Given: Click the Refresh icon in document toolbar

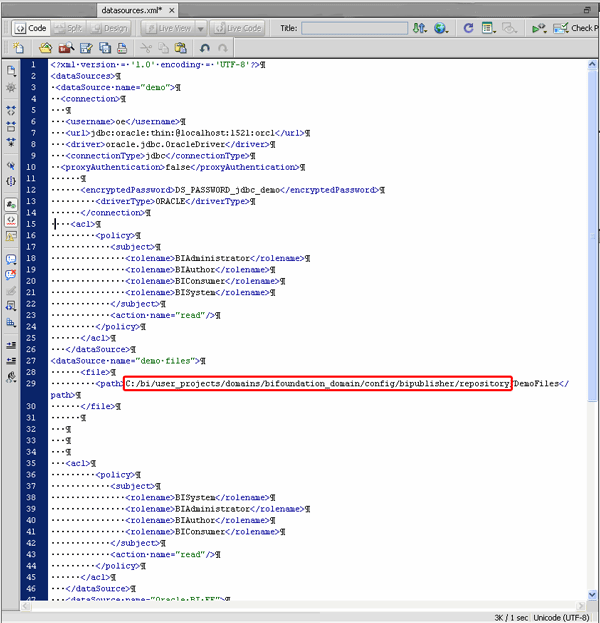Looking at the screenshot, I should [466, 29].
